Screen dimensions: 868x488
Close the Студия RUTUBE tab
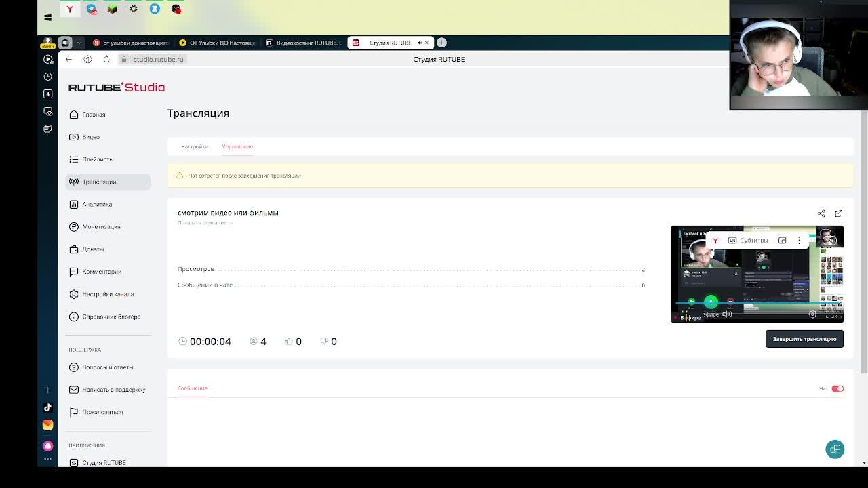tap(427, 43)
